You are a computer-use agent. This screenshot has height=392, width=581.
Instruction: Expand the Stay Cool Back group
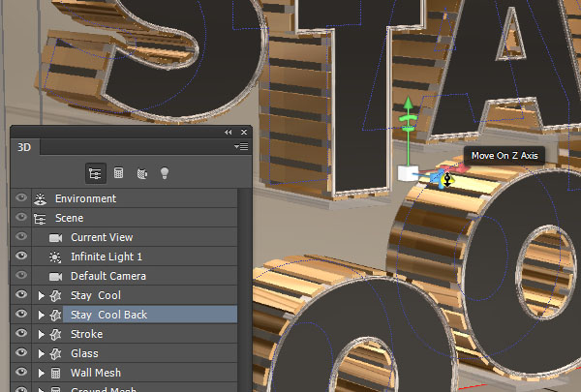pyautogui.click(x=41, y=315)
